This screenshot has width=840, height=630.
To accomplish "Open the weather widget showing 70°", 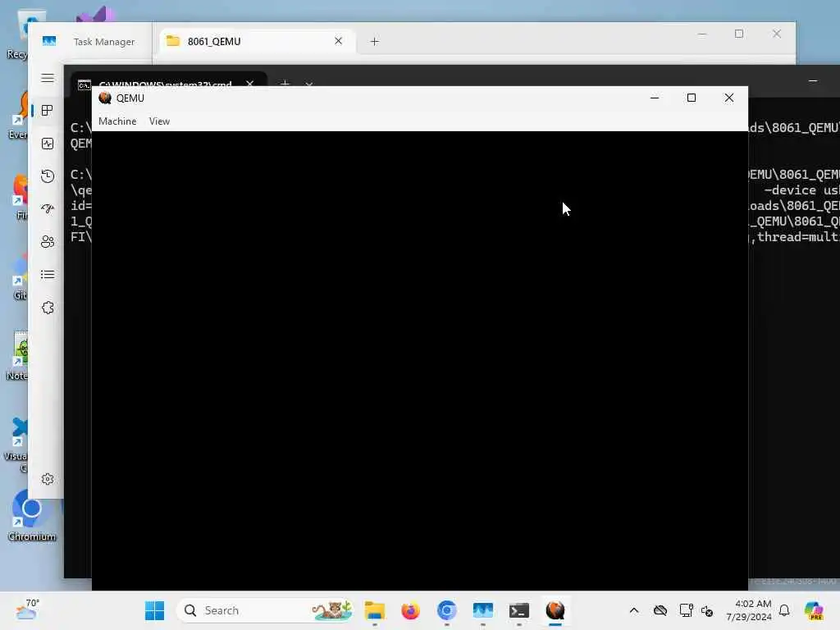I will (27, 610).
